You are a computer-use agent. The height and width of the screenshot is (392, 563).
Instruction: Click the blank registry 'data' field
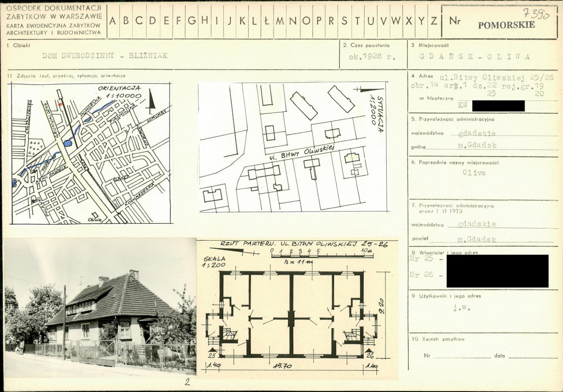533,356
